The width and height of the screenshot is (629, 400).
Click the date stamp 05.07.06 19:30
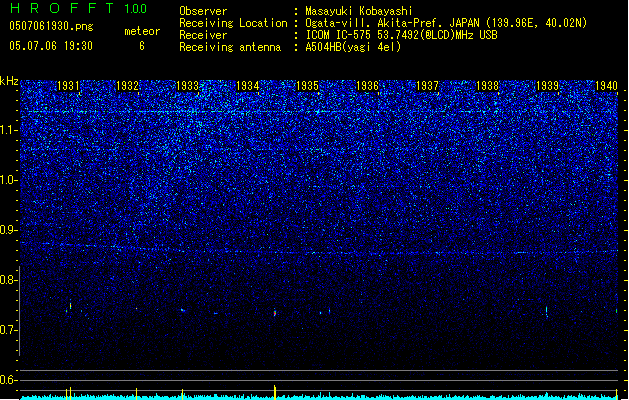(x=51, y=46)
